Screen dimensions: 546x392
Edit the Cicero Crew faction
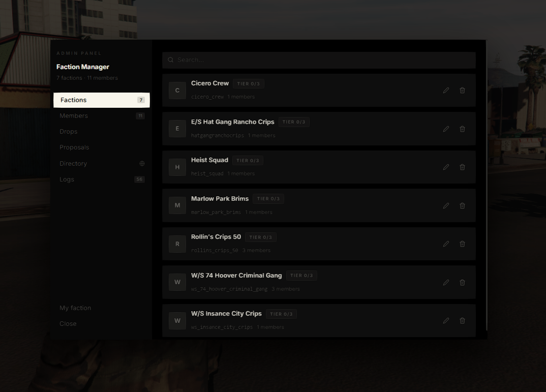tap(446, 91)
